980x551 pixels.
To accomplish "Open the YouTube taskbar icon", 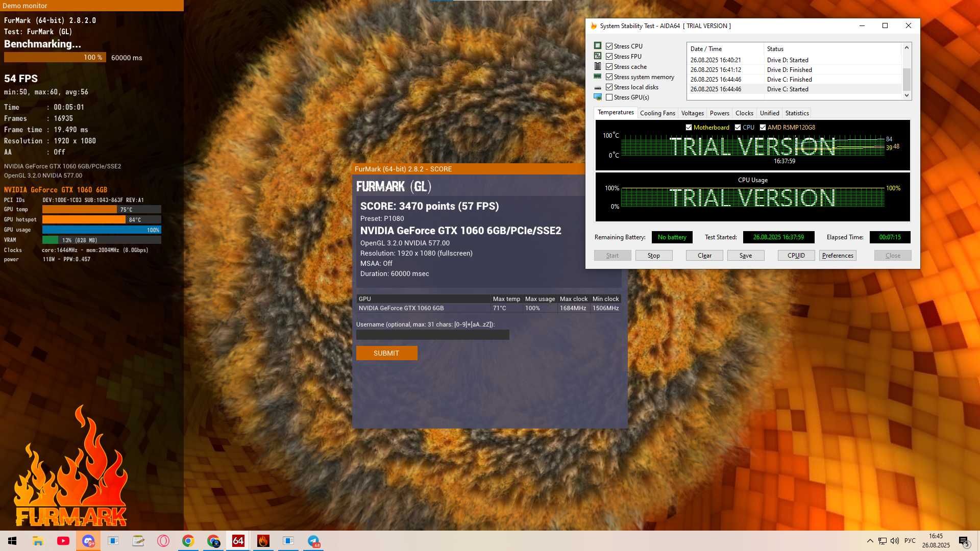I will 63,541.
